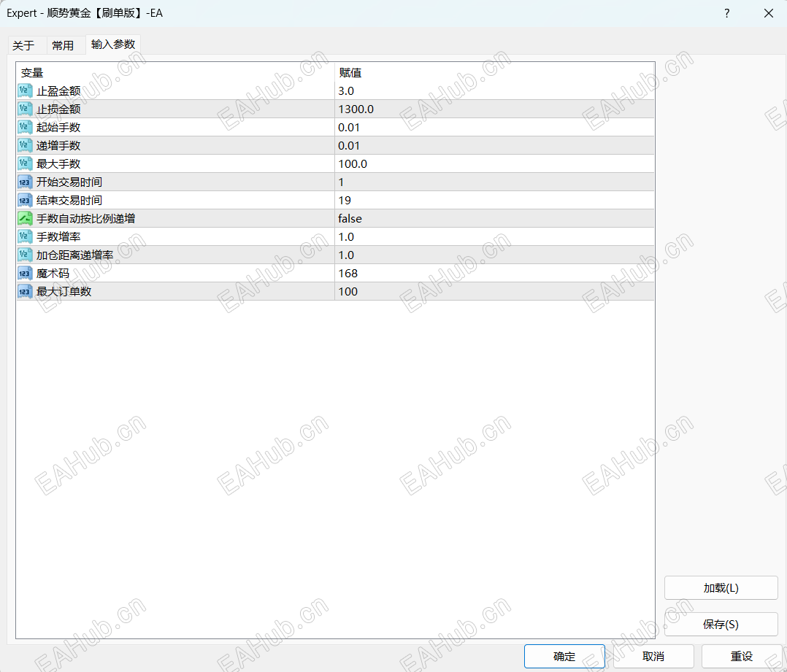This screenshot has height=672, width=787.
Task: Click the 最大手数 decimal type icon
Action: coord(23,163)
